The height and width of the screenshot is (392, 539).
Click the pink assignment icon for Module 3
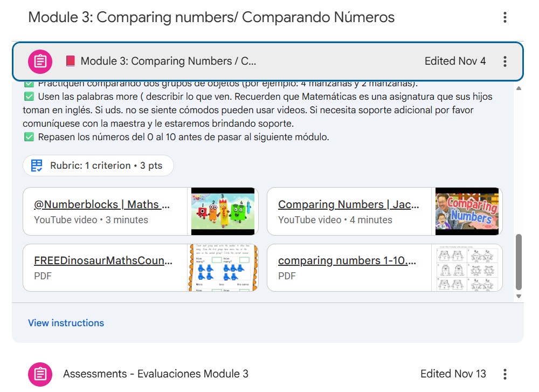click(x=40, y=61)
